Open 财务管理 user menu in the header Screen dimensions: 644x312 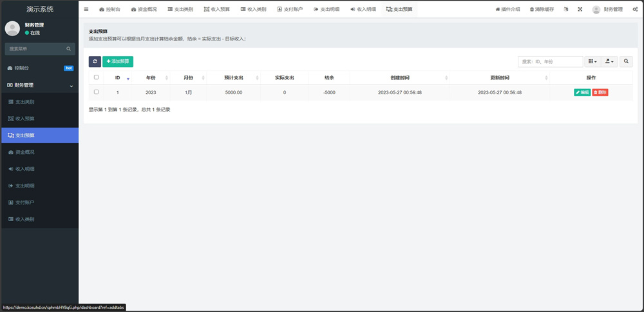(x=607, y=9)
